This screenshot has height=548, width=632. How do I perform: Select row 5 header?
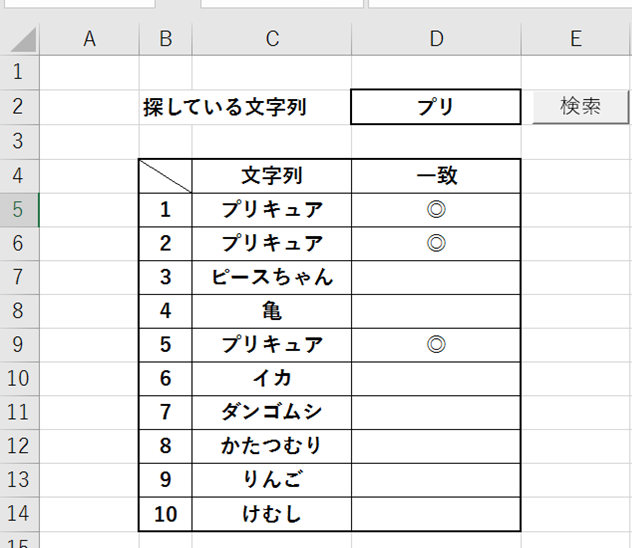tap(20, 209)
